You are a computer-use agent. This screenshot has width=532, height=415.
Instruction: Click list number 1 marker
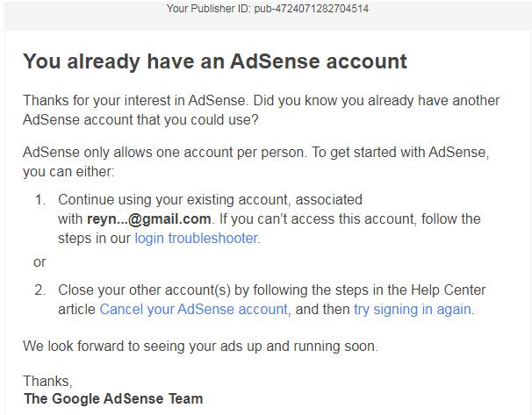(x=40, y=200)
